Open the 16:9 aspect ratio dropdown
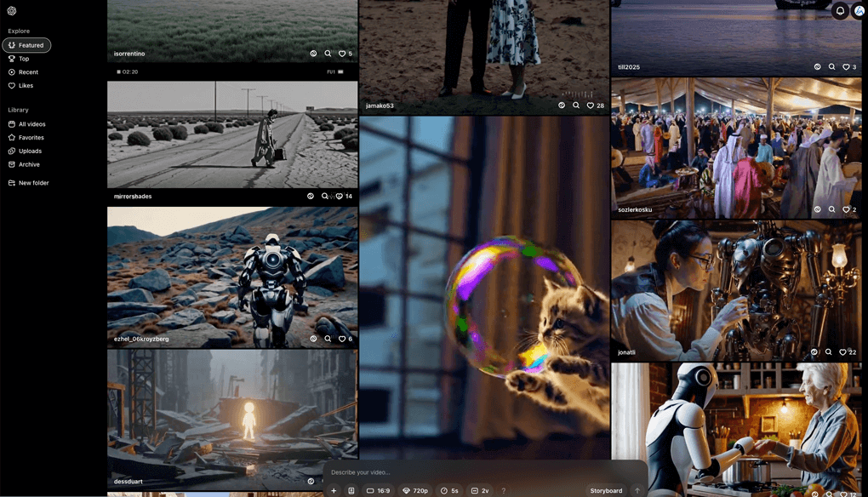868x497 pixels. pyautogui.click(x=379, y=491)
